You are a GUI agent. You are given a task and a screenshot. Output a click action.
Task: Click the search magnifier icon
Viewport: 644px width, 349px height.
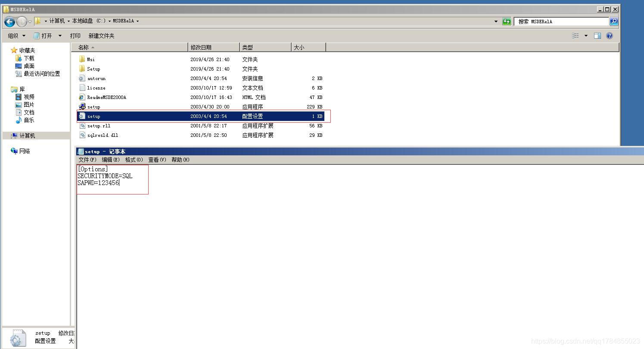click(614, 21)
